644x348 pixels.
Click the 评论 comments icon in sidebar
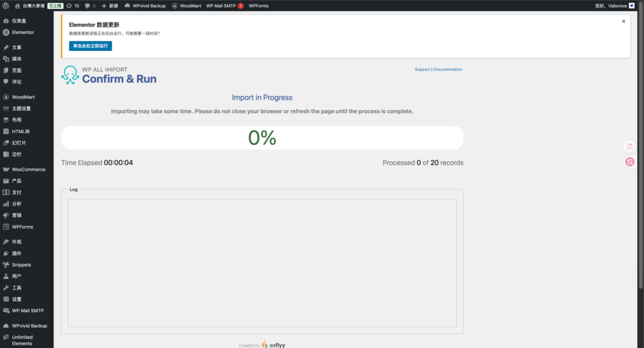click(6, 82)
